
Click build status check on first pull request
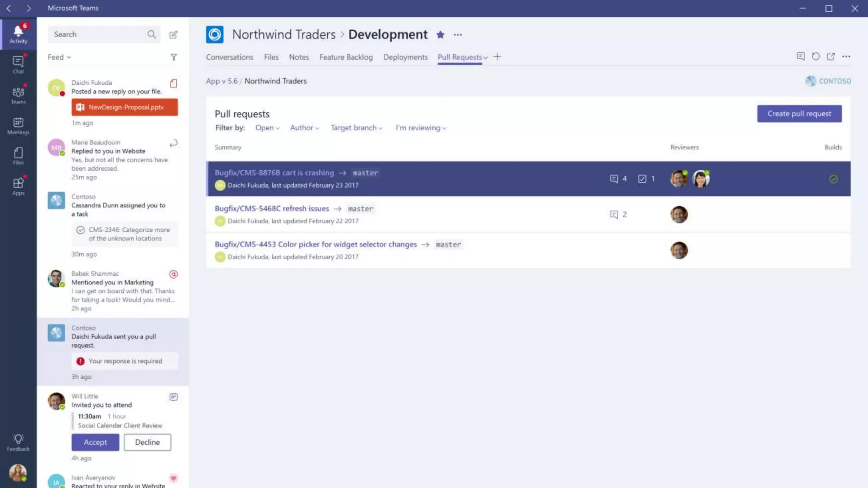(833, 179)
